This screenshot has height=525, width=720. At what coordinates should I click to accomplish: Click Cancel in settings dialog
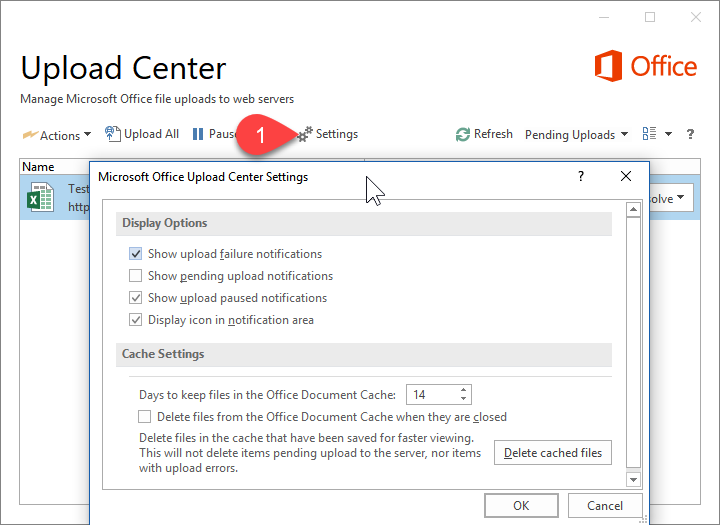coord(605,506)
